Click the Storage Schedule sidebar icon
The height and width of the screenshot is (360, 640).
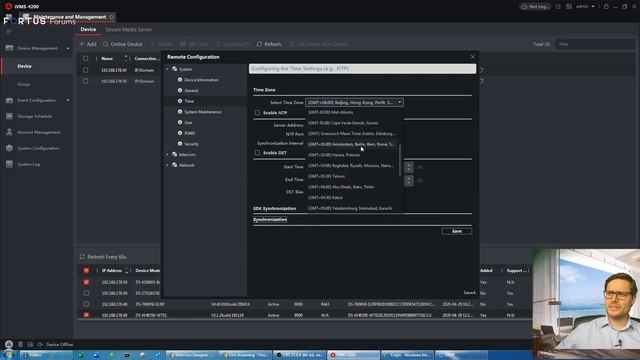click(9, 116)
